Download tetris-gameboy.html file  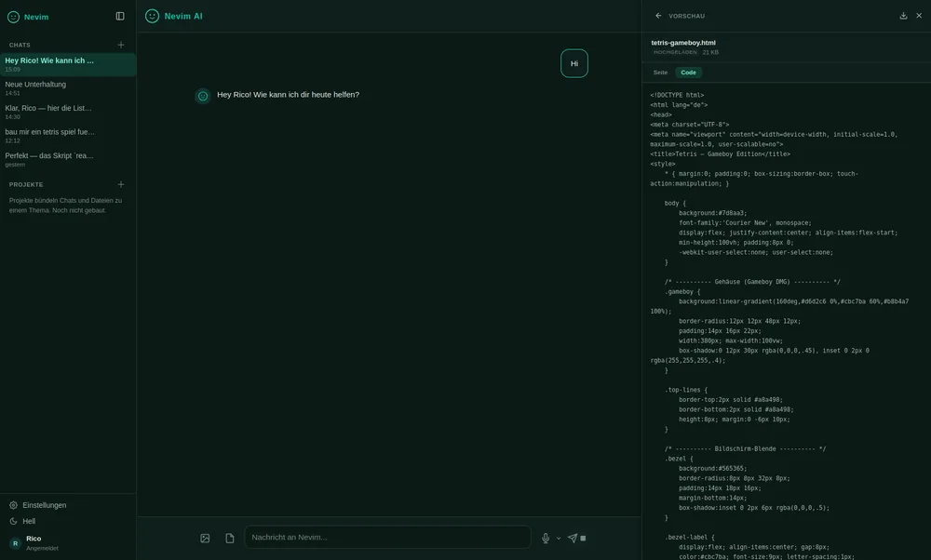[903, 16]
